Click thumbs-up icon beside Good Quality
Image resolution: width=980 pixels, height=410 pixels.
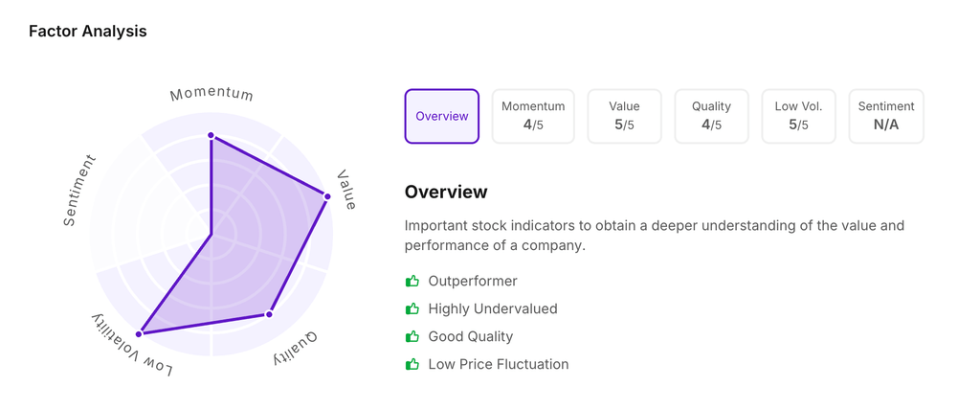(x=412, y=337)
